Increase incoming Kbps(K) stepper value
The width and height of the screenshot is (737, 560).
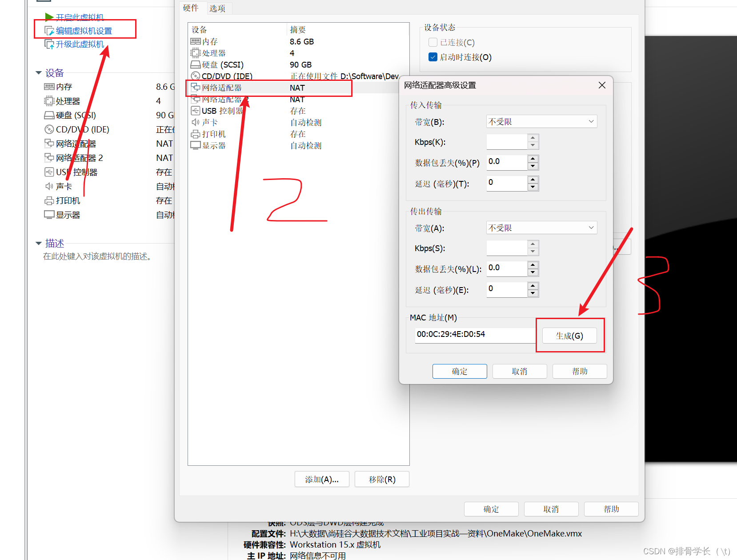click(533, 138)
